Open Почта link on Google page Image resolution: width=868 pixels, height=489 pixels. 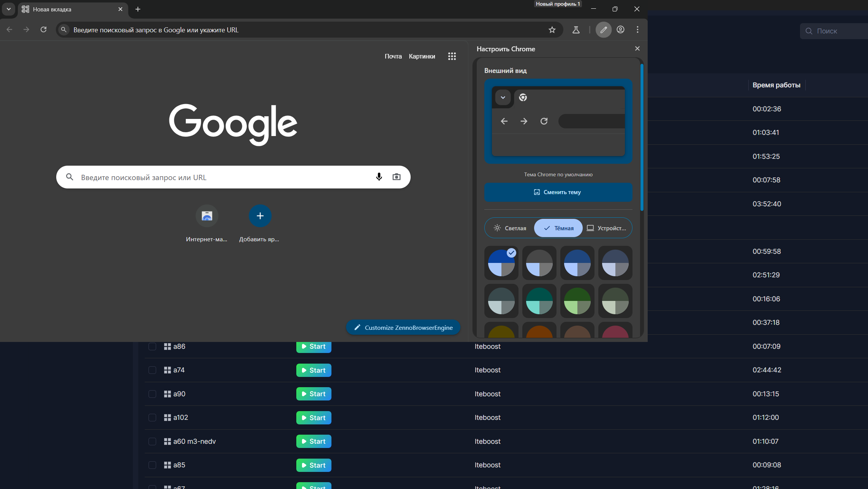[x=393, y=56]
